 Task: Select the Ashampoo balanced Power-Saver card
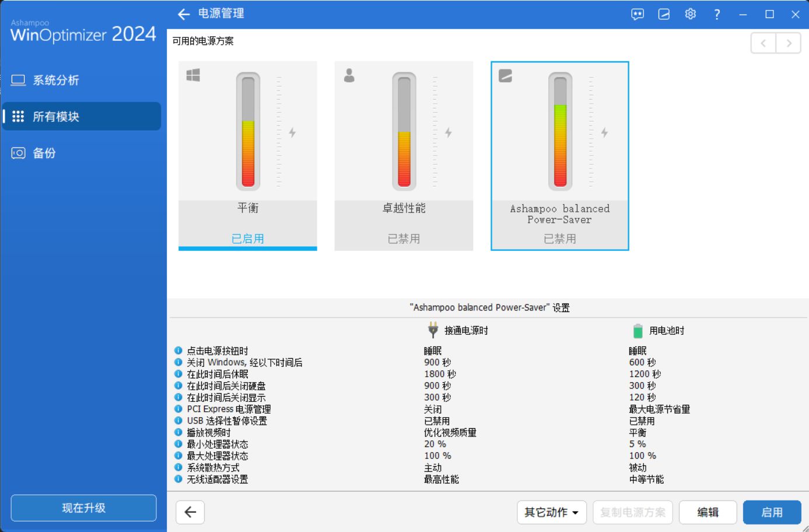point(560,156)
